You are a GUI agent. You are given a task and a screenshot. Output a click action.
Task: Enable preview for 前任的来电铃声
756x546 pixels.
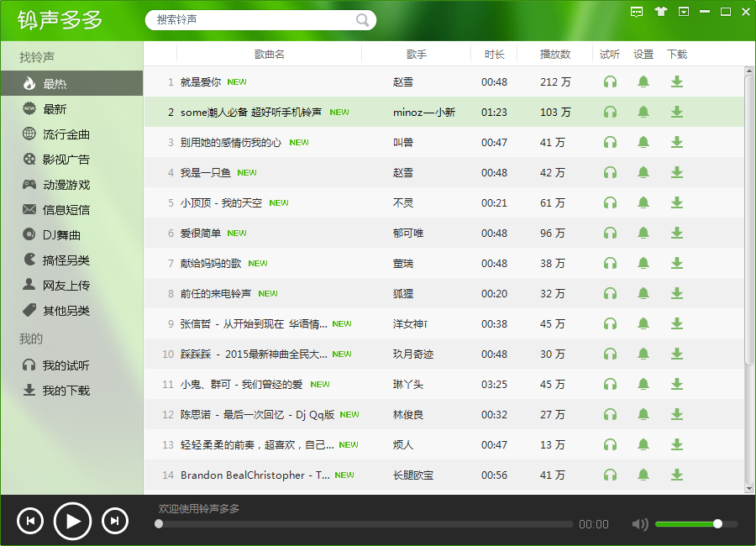pyautogui.click(x=610, y=293)
